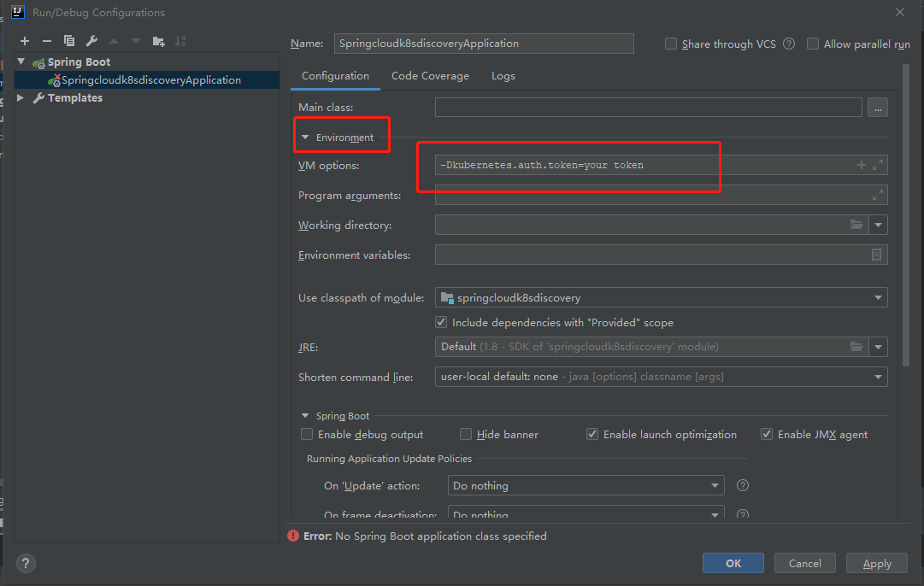Open Share through VCS help icon
924x586 pixels.
[x=789, y=44]
